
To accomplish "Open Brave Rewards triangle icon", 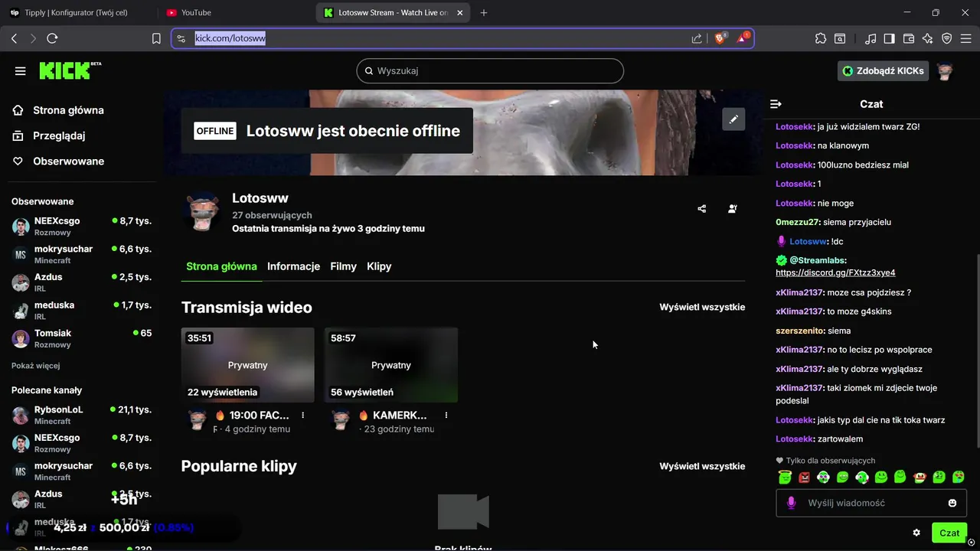I will [x=742, y=37].
